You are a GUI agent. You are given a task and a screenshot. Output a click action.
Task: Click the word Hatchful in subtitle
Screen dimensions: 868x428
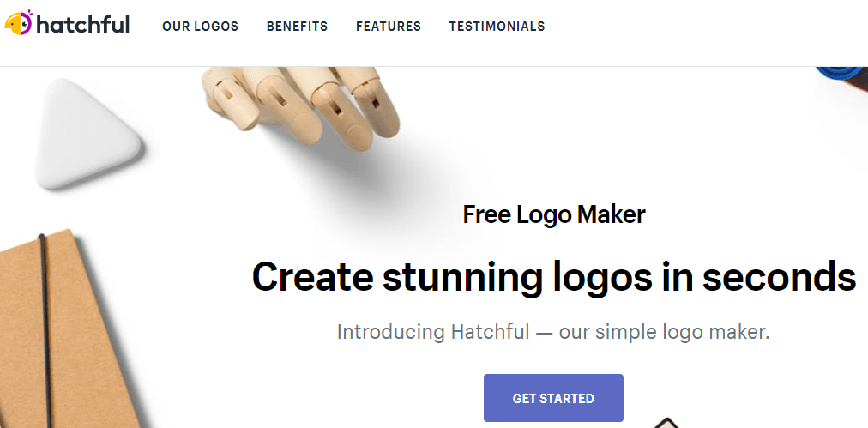point(490,332)
